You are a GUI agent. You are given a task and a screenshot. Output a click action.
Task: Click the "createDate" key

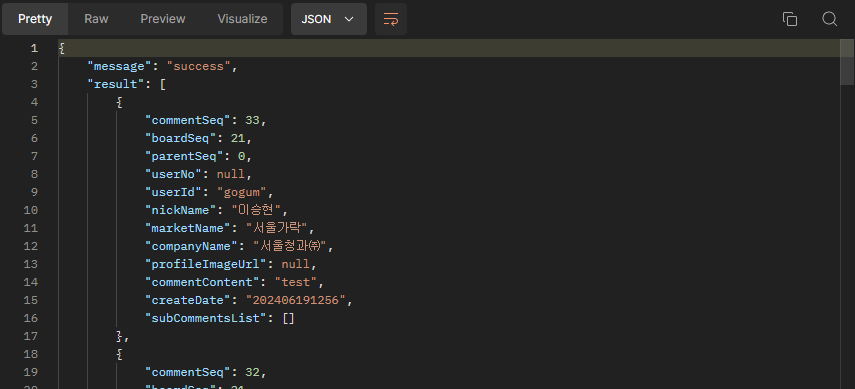(188, 300)
